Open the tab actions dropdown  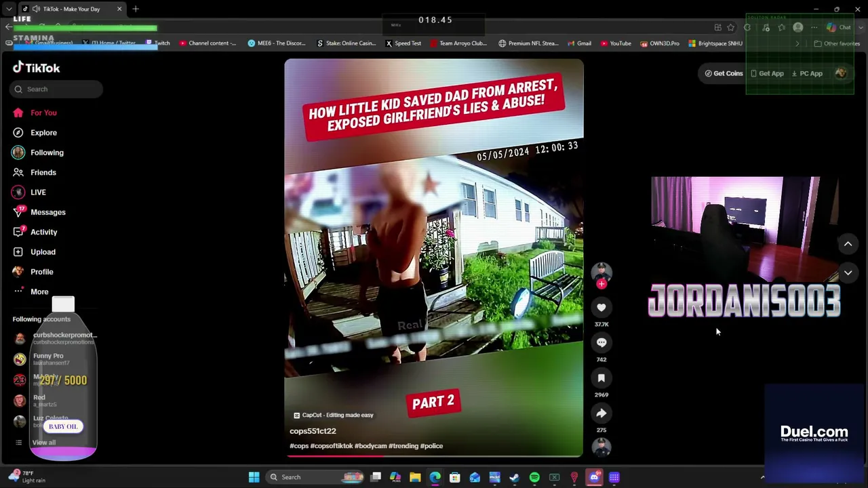coord(9,9)
